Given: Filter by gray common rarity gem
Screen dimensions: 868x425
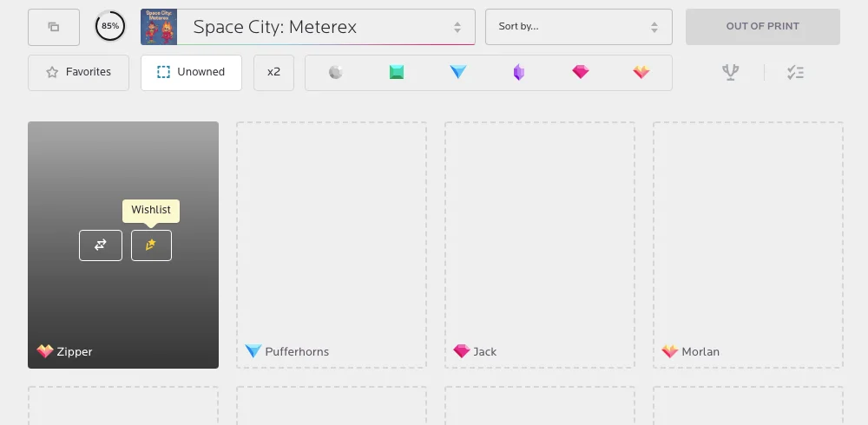Looking at the screenshot, I should coord(335,73).
